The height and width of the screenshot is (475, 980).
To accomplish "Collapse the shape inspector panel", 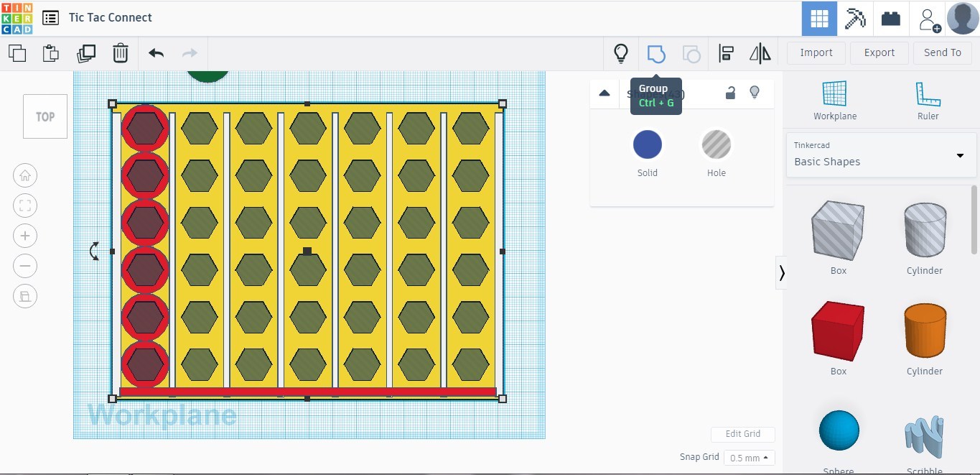I will pyautogui.click(x=605, y=93).
